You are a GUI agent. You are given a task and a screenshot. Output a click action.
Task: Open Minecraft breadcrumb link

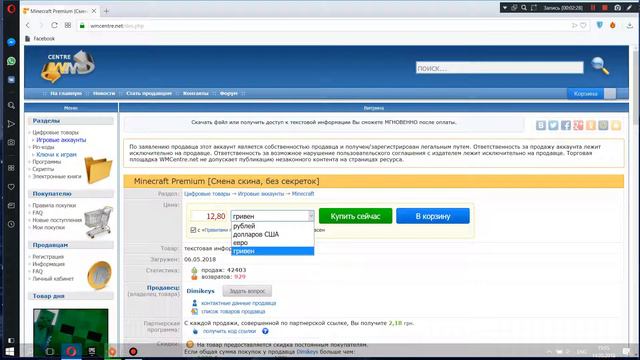point(303,194)
